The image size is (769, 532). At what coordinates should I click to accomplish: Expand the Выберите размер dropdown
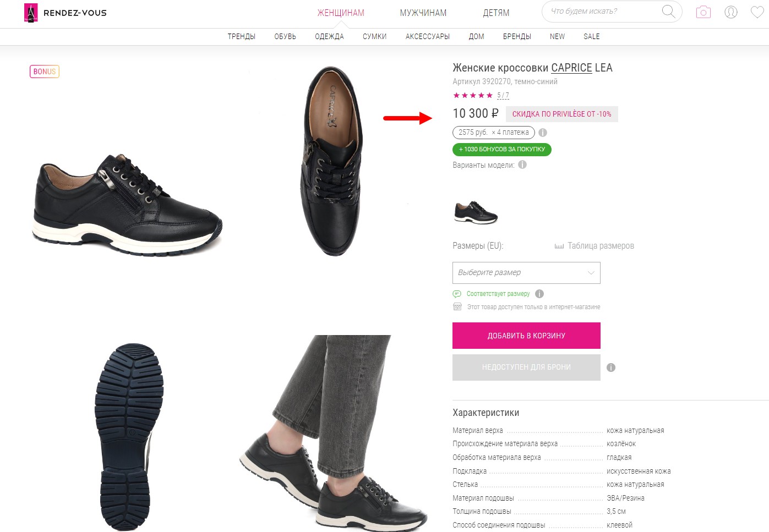pyautogui.click(x=526, y=273)
